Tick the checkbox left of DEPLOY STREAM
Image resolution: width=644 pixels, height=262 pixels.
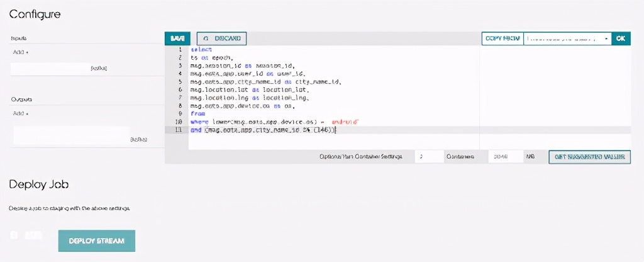coord(14,236)
